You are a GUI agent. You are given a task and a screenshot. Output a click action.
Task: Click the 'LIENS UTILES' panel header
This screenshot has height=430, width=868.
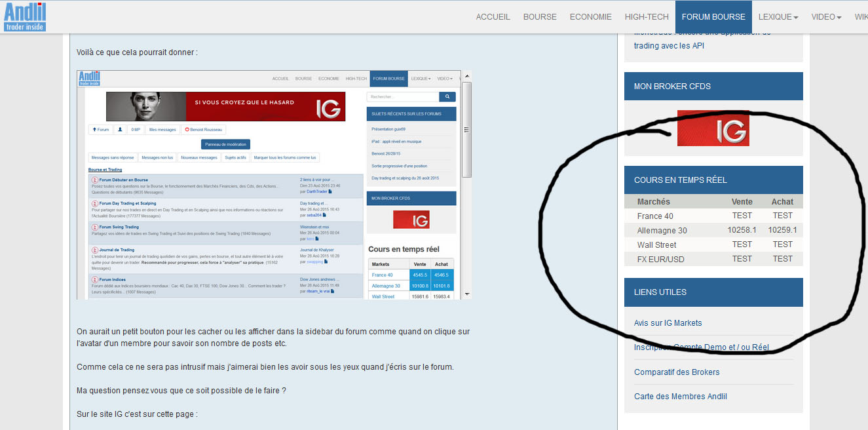(713, 292)
